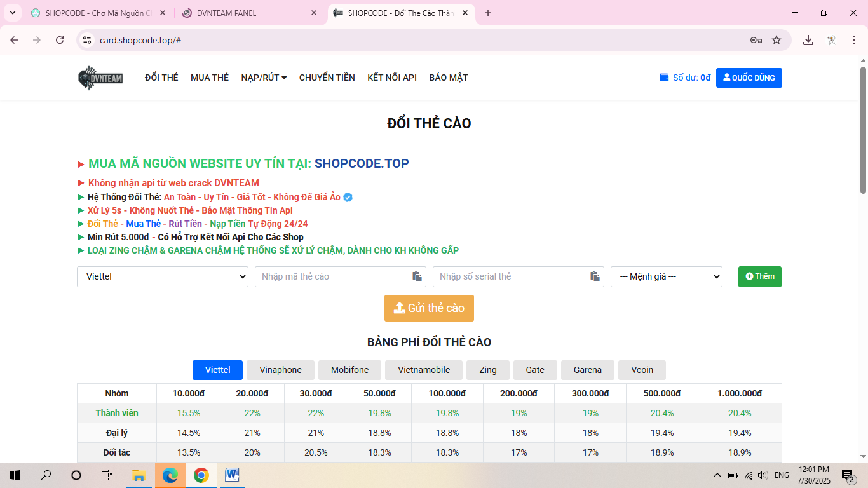
Task: View site information icon in address bar
Action: point(88,40)
